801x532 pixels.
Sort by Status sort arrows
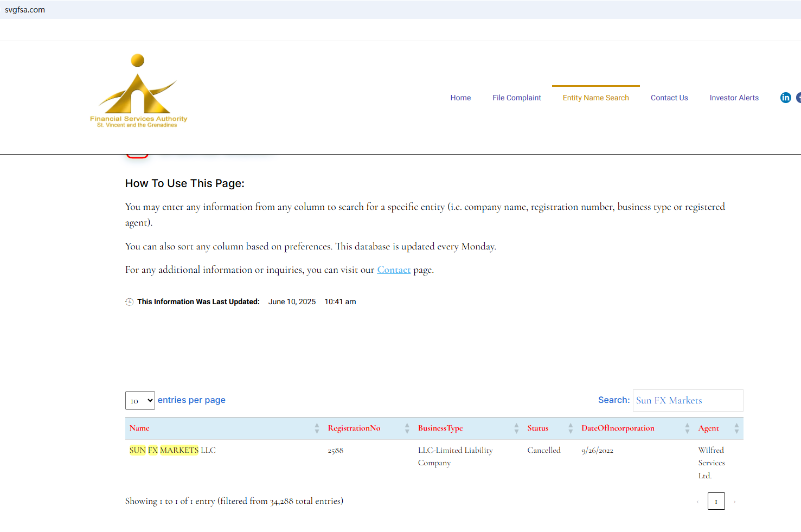571,428
